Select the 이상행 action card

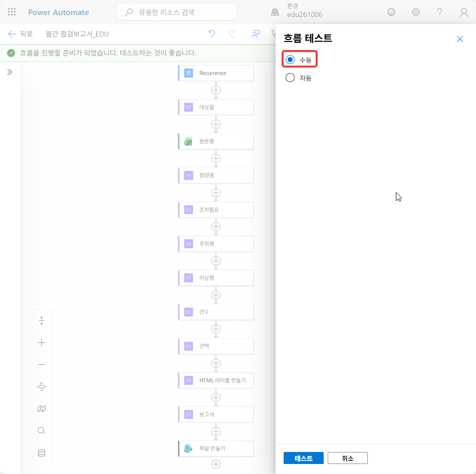point(216,278)
